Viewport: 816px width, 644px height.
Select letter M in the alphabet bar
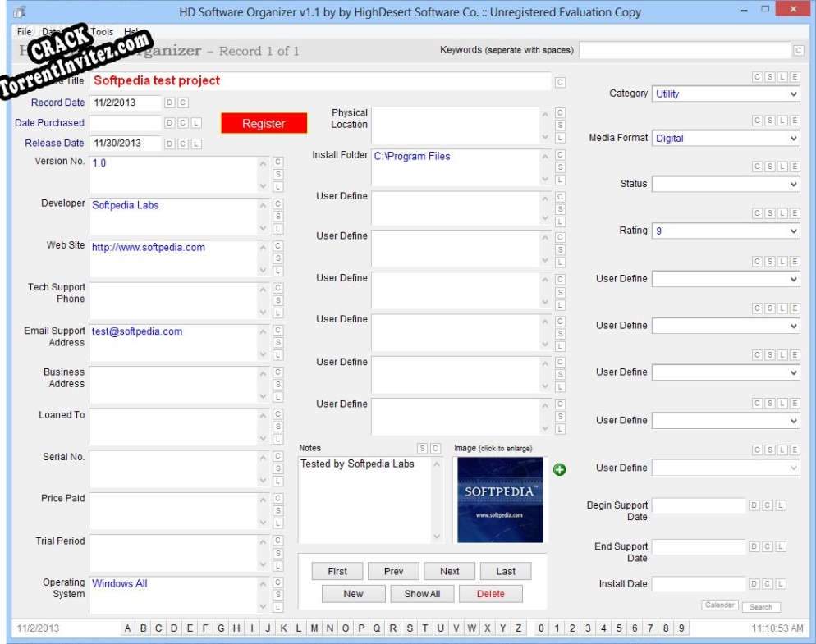tap(315, 627)
